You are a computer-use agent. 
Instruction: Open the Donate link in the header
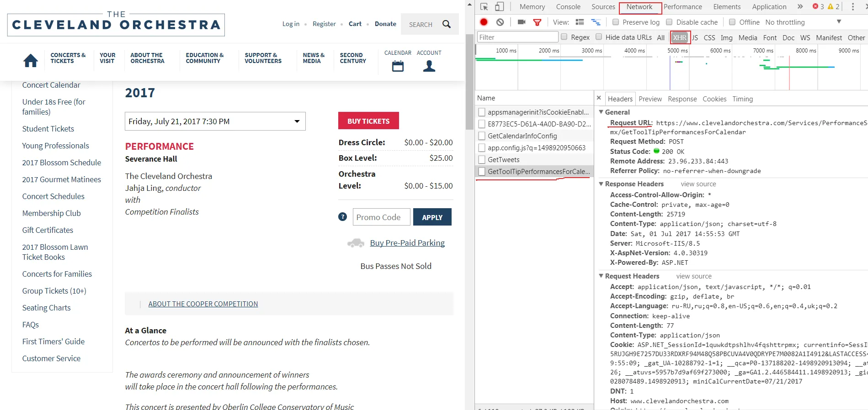385,24
